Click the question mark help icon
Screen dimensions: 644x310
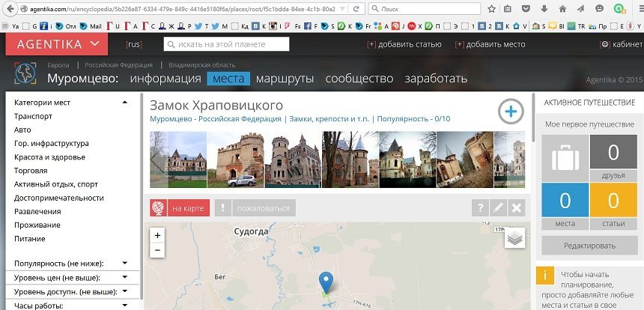click(x=479, y=208)
